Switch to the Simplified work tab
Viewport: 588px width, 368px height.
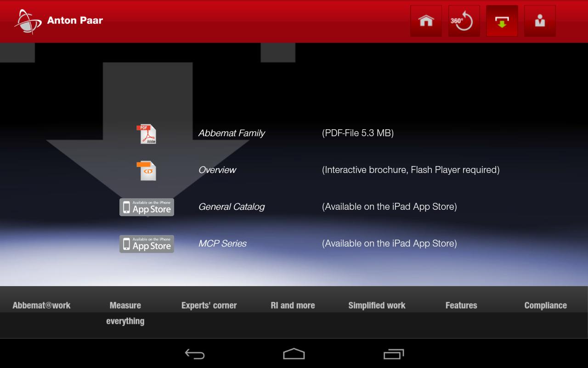pyautogui.click(x=377, y=305)
